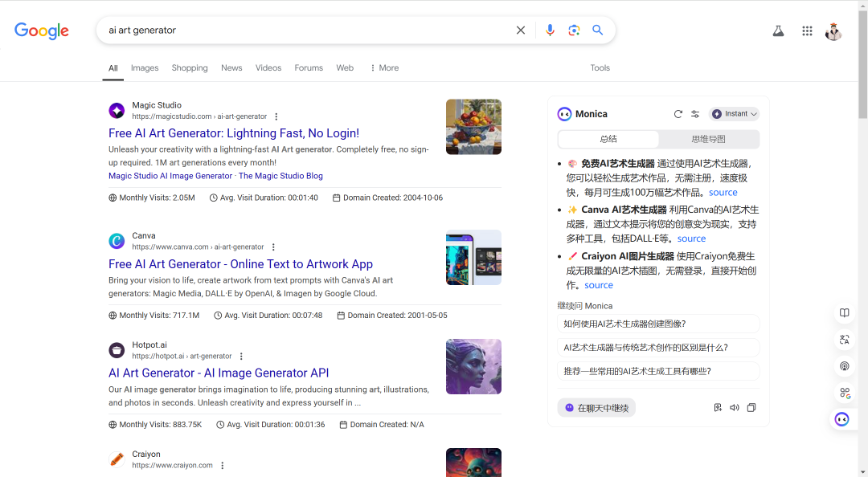Regenerate Monica summary with refresh icon
This screenshot has height=477, width=868.
point(678,114)
